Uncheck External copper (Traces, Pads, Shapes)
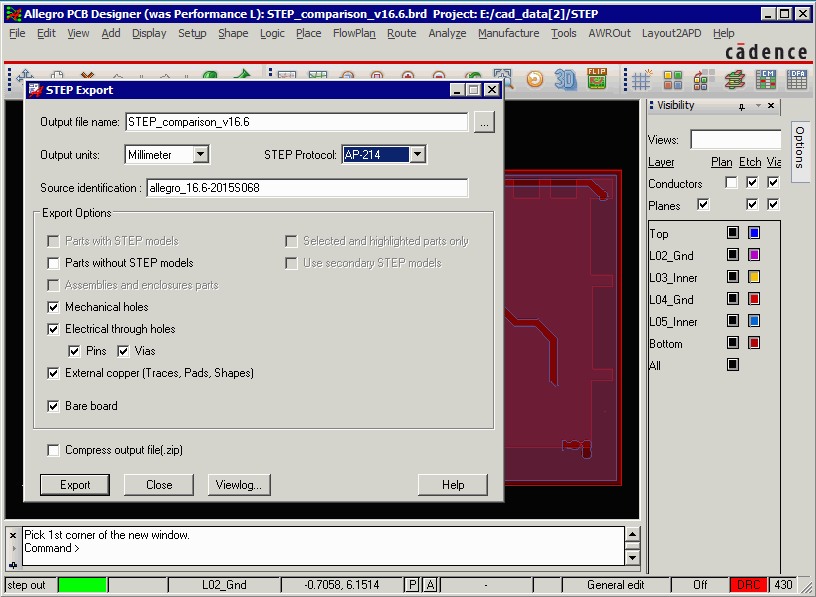816x597 pixels. pyautogui.click(x=53, y=373)
